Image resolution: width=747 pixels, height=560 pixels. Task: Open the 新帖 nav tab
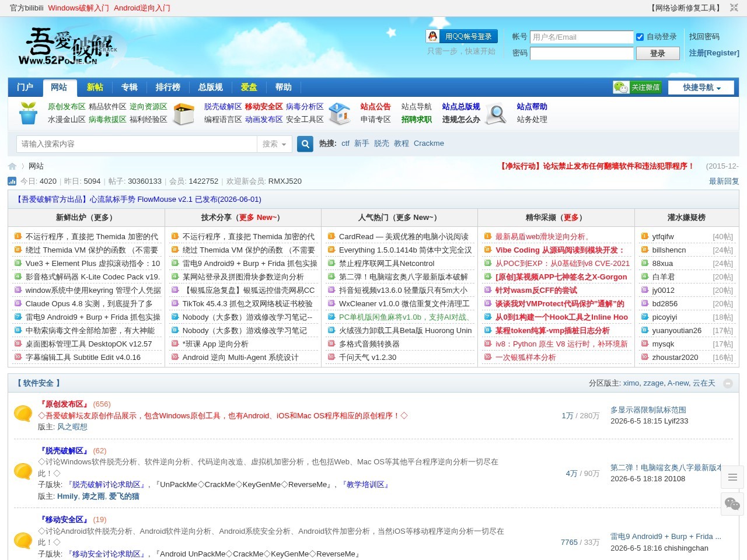pos(95,87)
